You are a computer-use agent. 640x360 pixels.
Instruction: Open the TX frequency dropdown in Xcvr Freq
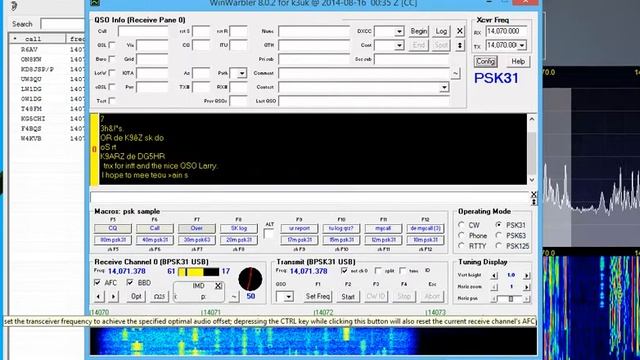(522, 45)
